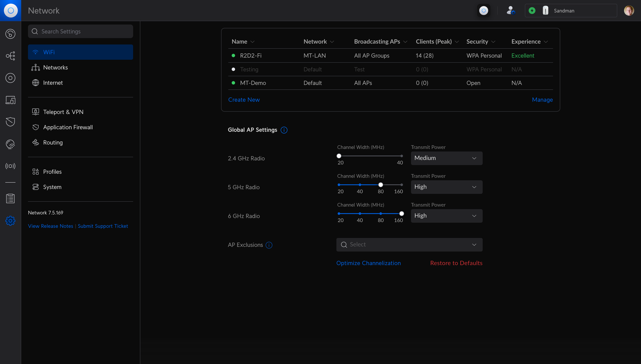This screenshot has height=364, width=641.
Task: Click Optimize Channelization
Action: pyautogui.click(x=368, y=263)
